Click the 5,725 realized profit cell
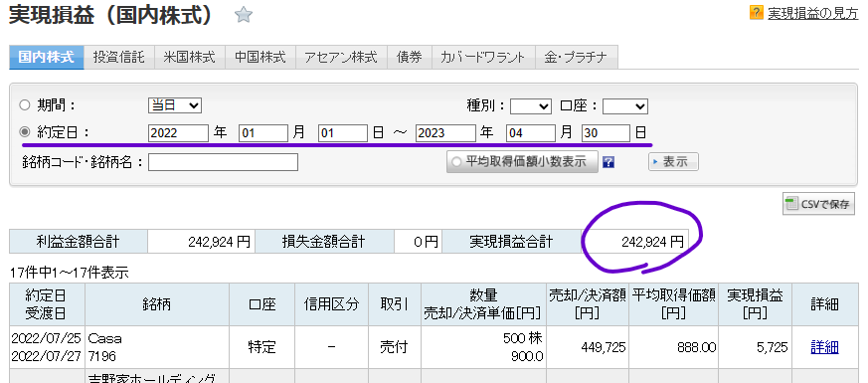868x383 pixels. [755, 347]
